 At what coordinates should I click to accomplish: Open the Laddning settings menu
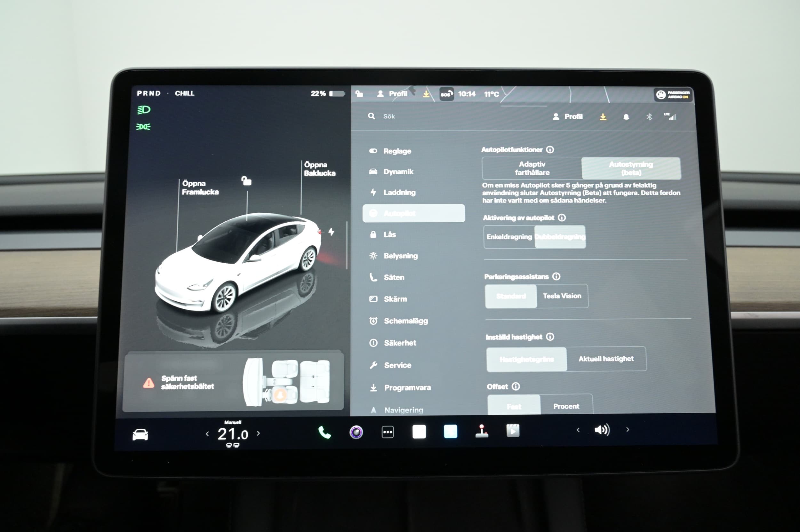click(x=399, y=192)
